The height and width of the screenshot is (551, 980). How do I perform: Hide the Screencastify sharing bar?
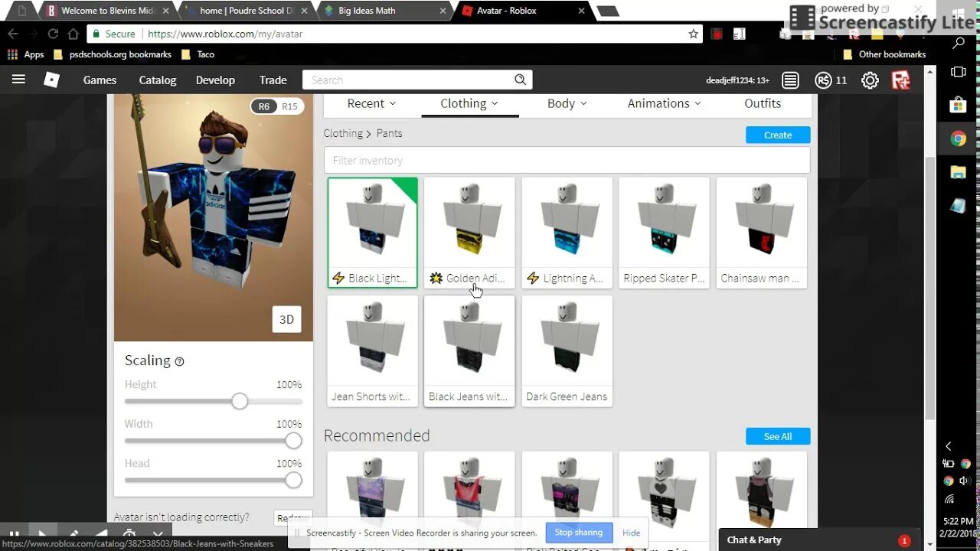click(632, 533)
